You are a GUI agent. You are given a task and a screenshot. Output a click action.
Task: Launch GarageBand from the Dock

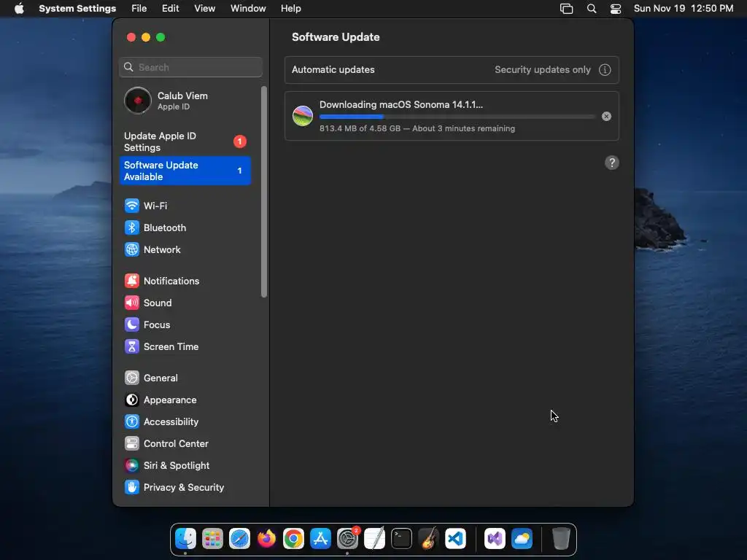pyautogui.click(x=429, y=539)
